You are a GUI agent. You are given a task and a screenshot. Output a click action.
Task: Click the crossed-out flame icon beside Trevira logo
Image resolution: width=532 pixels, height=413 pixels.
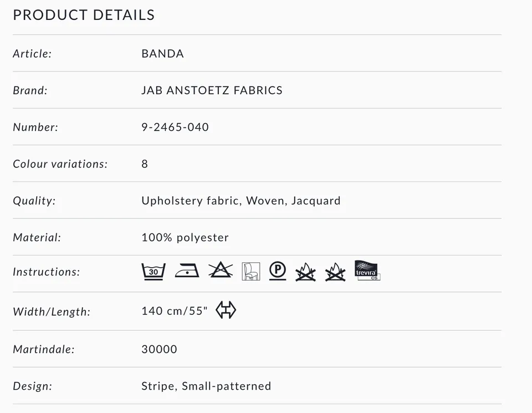[335, 272]
